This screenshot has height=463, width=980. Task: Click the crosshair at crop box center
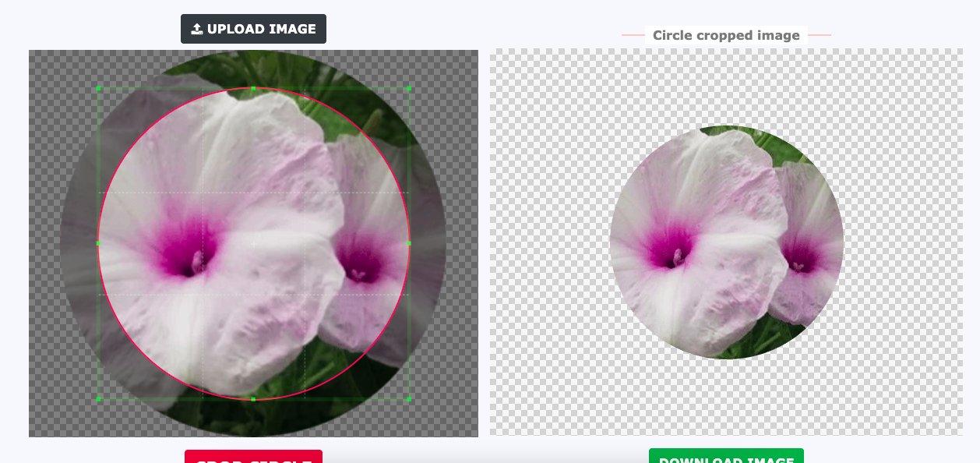(253, 244)
